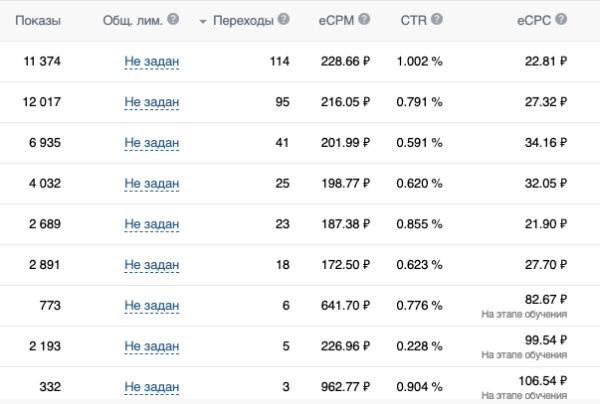Image resolution: width=600 pixels, height=404 pixels.
Task: Open "Не задан" for the 773 impressions row
Action: pyautogui.click(x=151, y=305)
